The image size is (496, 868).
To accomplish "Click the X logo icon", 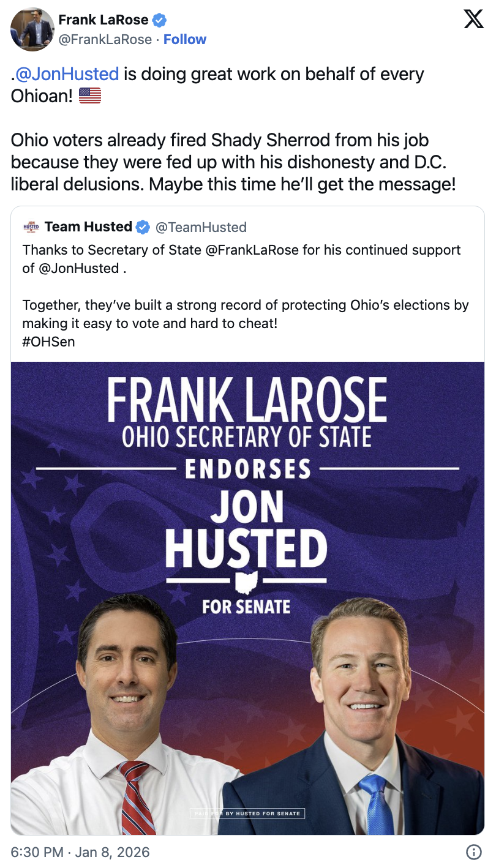I will click(475, 19).
